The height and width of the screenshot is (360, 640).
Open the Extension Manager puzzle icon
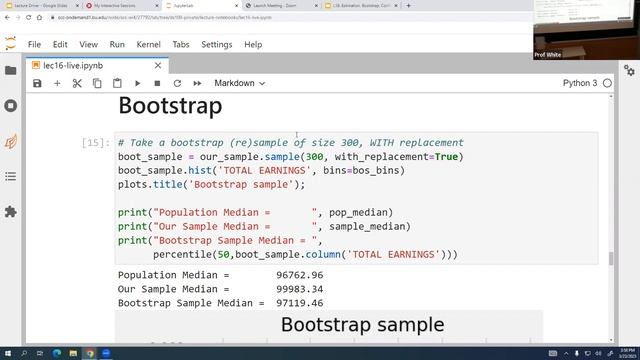pos(11,212)
